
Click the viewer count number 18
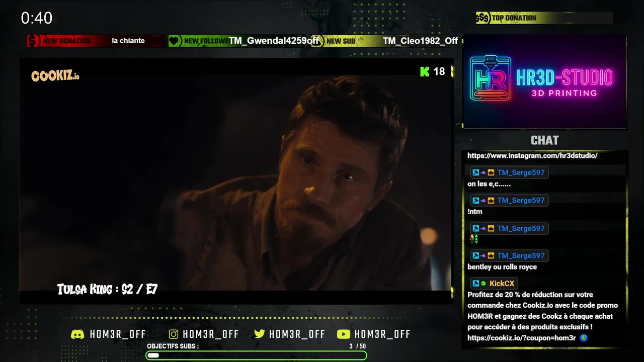click(439, 71)
